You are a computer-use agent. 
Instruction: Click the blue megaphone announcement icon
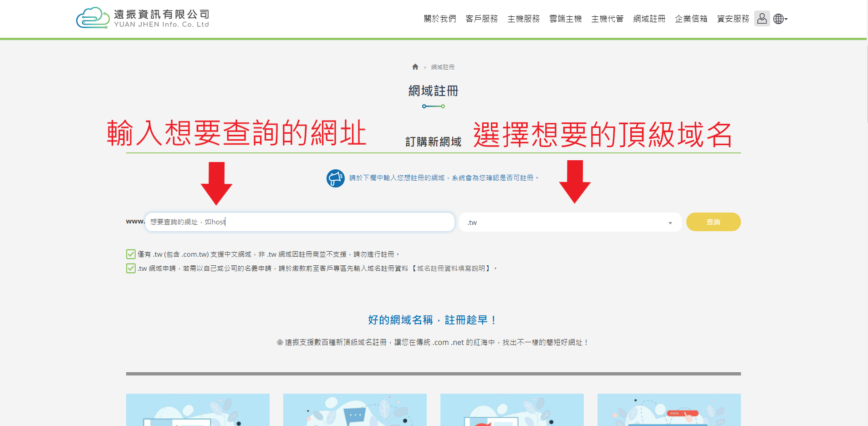pyautogui.click(x=336, y=178)
